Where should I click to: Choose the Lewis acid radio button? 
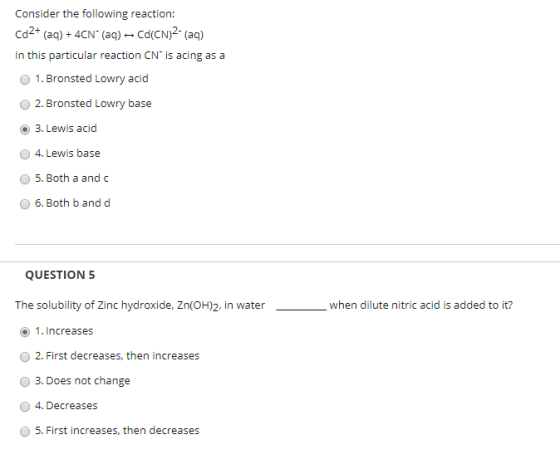point(25,129)
